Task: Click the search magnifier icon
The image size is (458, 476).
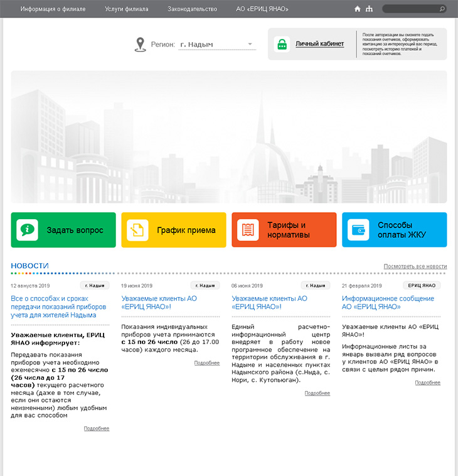Action: (442, 9)
